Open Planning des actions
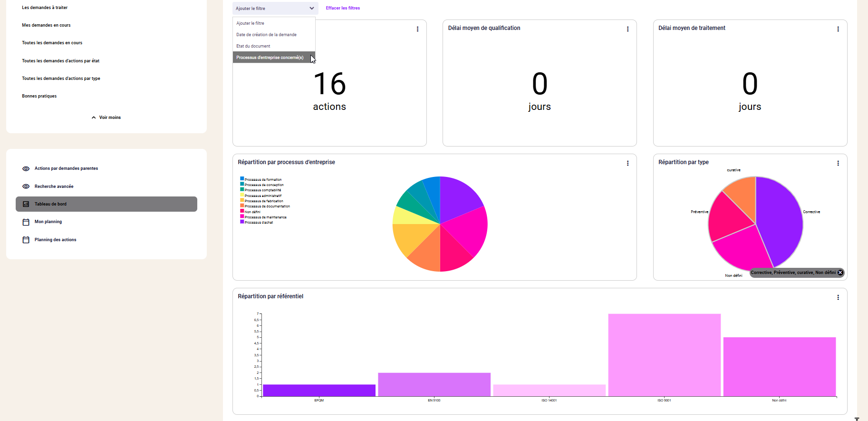 [55, 240]
